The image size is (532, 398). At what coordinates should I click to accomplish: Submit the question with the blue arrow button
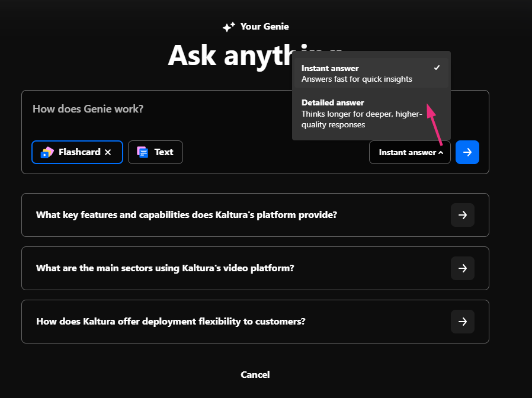coord(467,152)
